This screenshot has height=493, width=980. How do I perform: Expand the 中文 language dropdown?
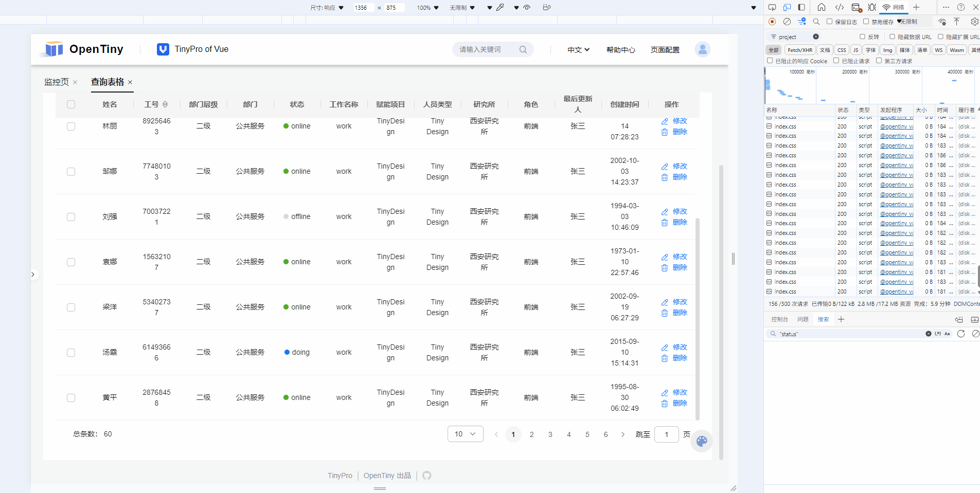578,50
